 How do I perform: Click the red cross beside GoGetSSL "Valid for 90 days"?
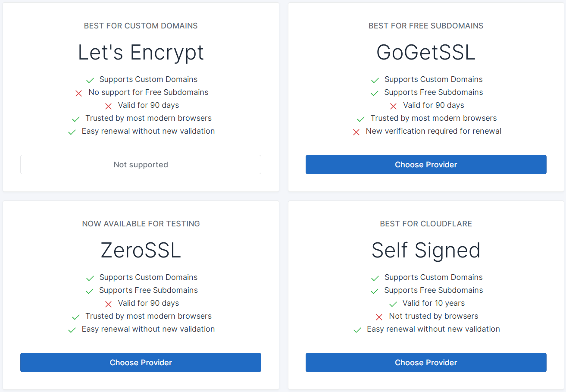coord(393,106)
